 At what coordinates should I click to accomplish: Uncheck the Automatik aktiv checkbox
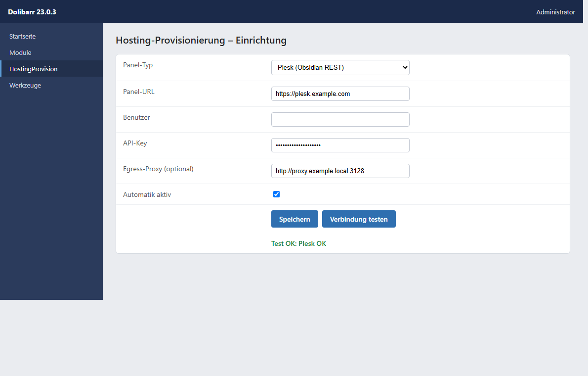(x=276, y=194)
